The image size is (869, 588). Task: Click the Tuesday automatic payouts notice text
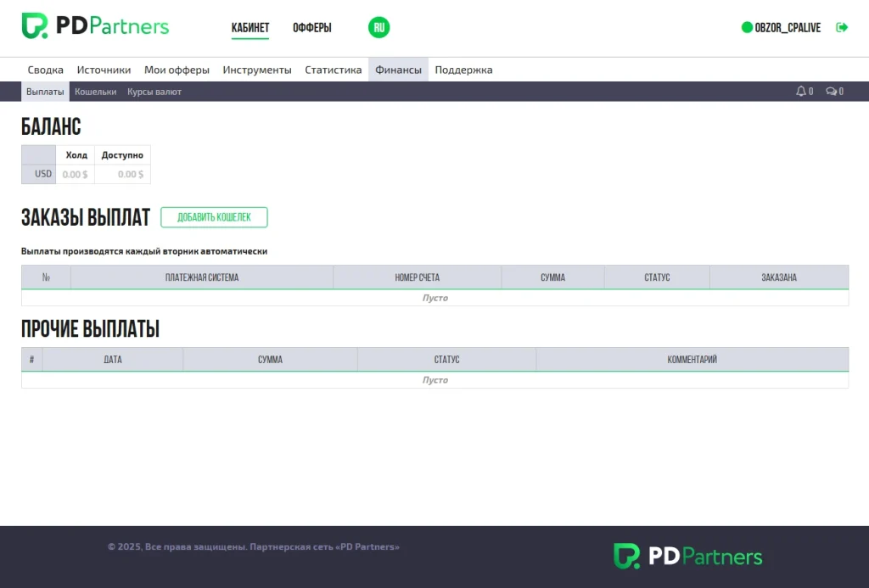[144, 251]
